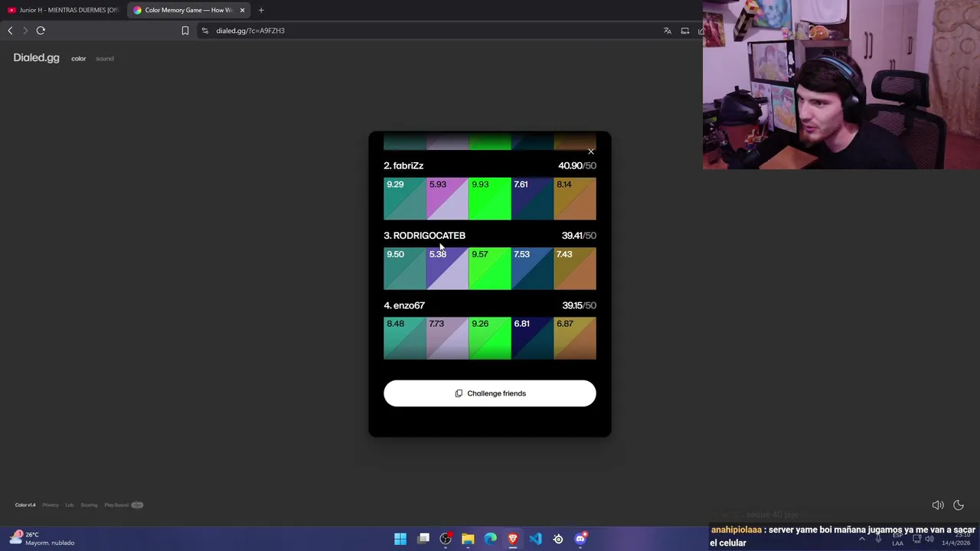Bookmark this page

pos(185,31)
